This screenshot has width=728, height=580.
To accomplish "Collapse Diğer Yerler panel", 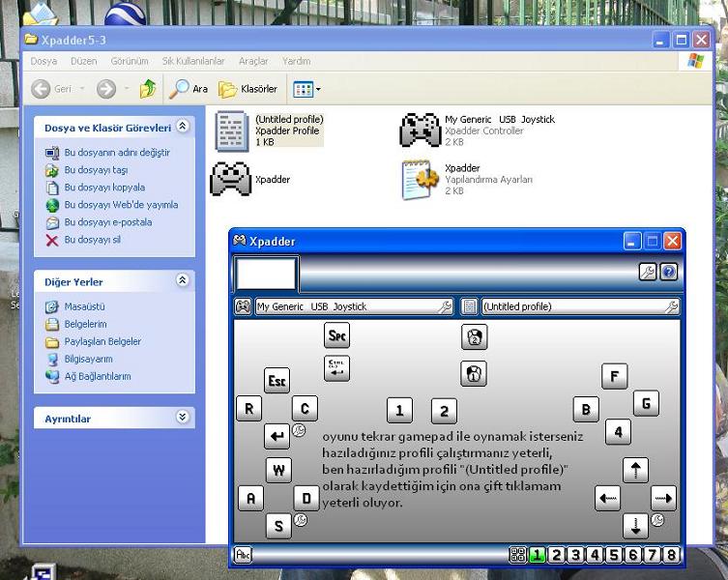I will [x=183, y=280].
